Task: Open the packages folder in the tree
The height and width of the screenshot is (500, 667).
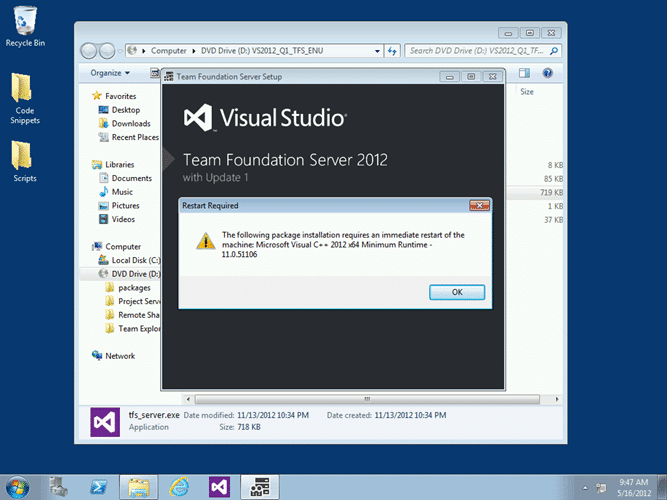Action: 134,288
